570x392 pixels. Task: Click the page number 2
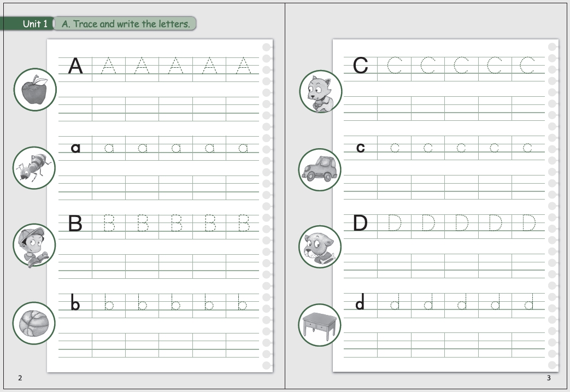(20, 378)
